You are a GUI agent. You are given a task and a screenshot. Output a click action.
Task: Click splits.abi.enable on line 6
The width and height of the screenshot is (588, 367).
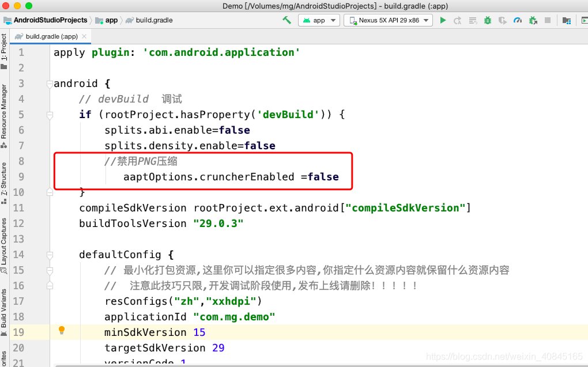point(159,130)
